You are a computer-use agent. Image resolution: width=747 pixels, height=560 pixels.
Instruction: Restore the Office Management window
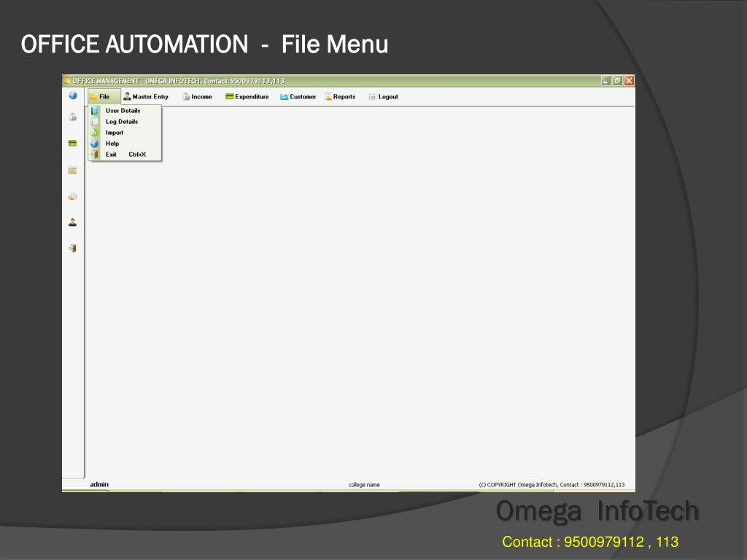tap(617, 81)
